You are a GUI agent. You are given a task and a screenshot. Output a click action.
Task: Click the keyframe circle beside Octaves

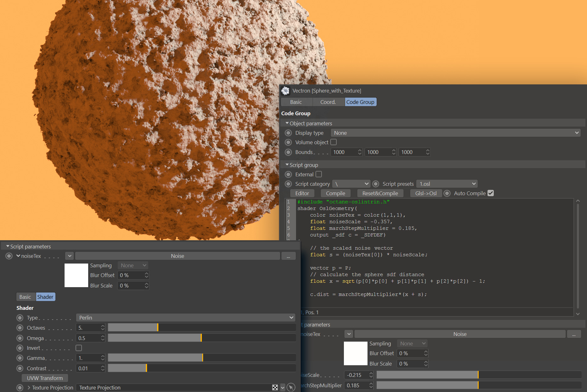[x=20, y=328]
